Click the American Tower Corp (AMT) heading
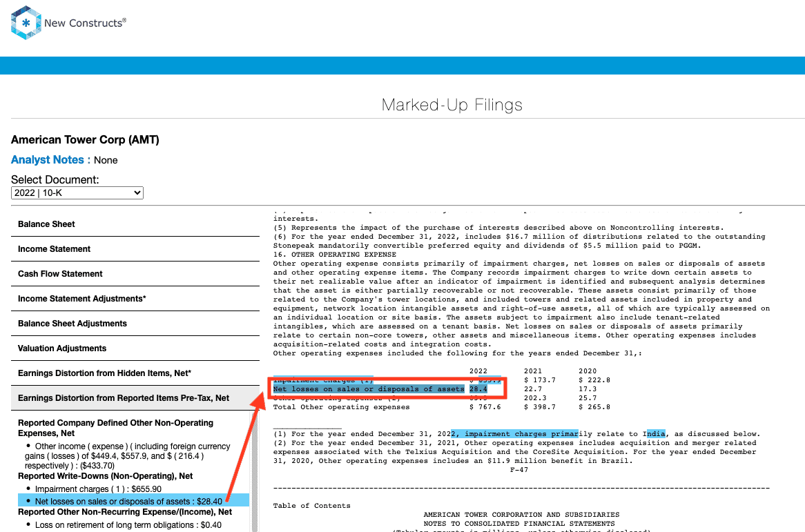This screenshot has height=532, width=805. 85,139
